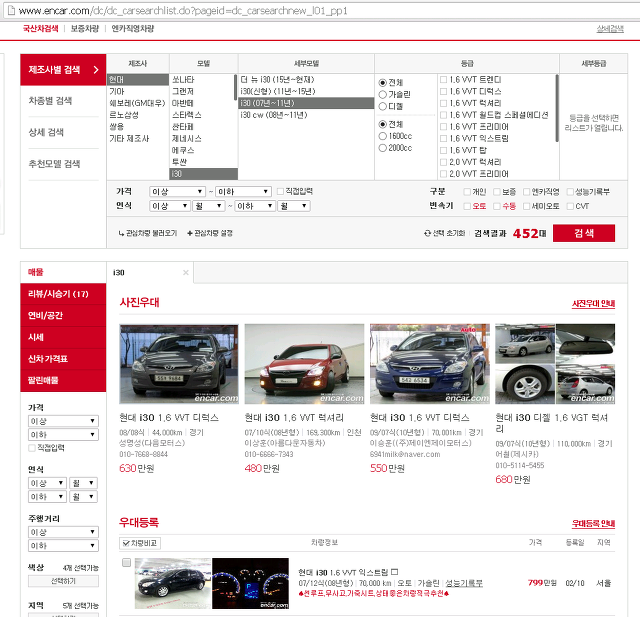
Task: Click the 선택 초기화 reset icon
Action: [x=427, y=233]
